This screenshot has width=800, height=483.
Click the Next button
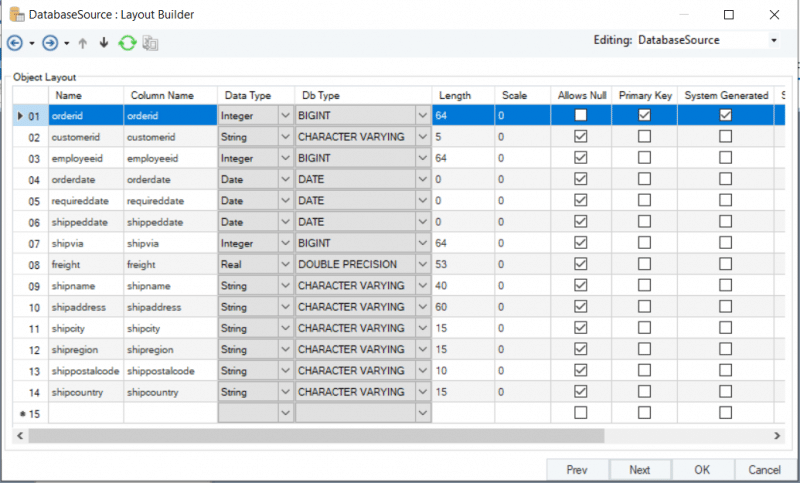coord(639,469)
